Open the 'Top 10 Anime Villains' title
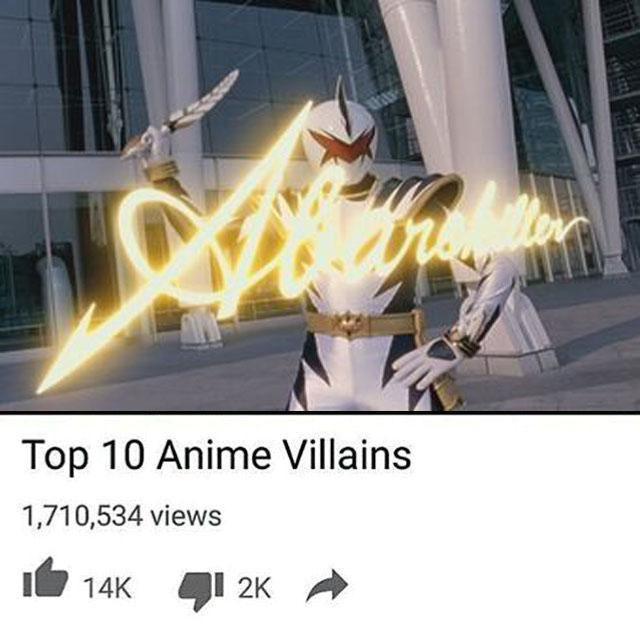The height and width of the screenshot is (636, 640). tap(217, 455)
